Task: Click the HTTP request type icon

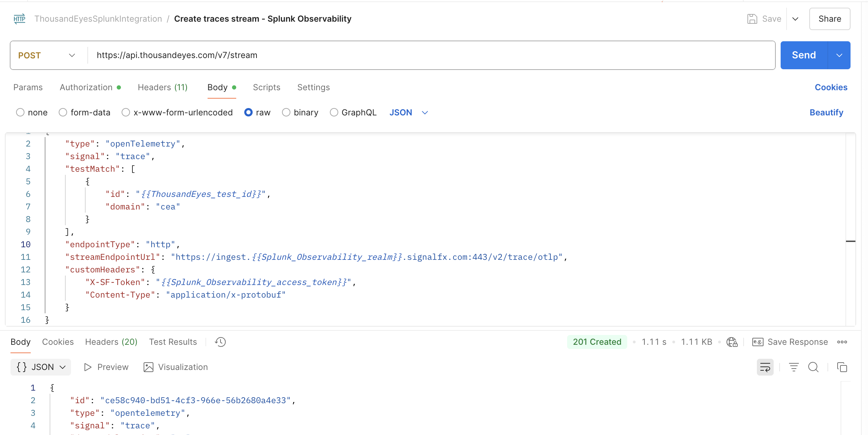Action: click(20, 19)
